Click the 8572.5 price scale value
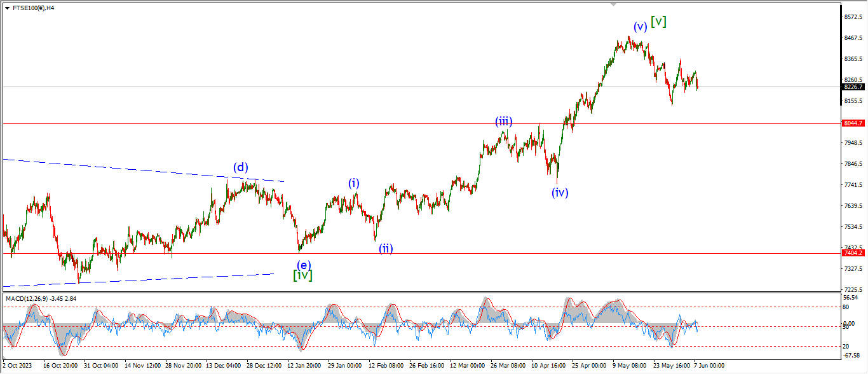The width and height of the screenshot is (868, 374). [853, 17]
